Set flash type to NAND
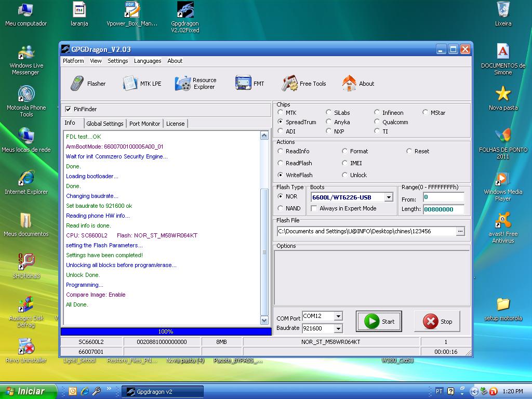The height and width of the screenshot is (399, 532). click(x=280, y=208)
